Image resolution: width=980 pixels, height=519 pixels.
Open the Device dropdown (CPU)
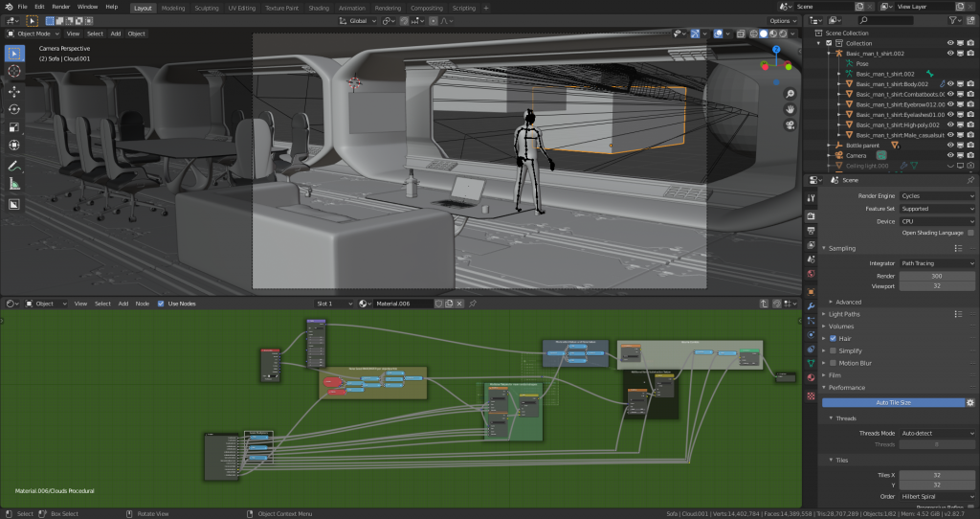tap(937, 221)
